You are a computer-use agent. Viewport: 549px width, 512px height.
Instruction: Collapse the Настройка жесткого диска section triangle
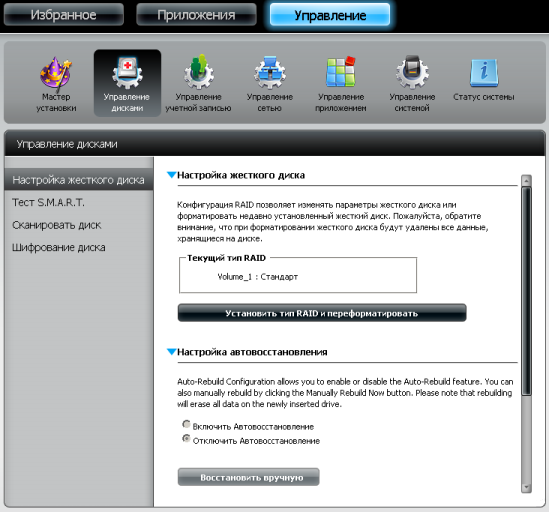click(x=171, y=175)
